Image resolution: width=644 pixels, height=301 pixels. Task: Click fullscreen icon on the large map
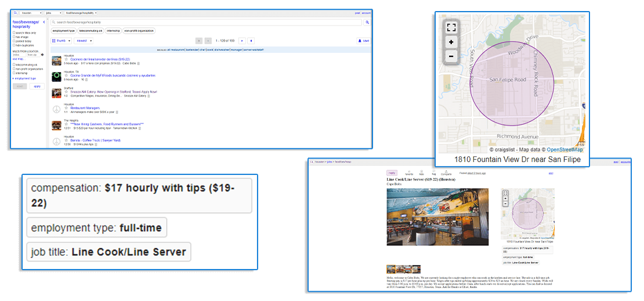pos(451,28)
